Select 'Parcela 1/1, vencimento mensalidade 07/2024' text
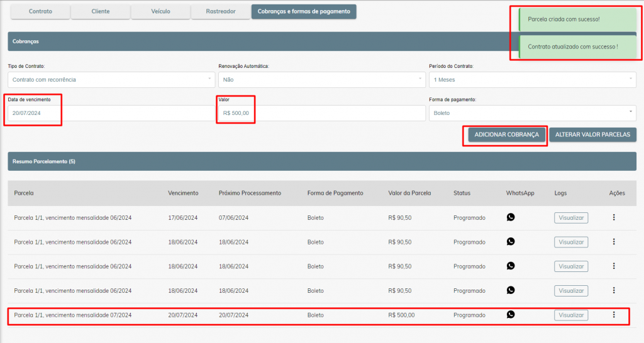 (x=73, y=315)
